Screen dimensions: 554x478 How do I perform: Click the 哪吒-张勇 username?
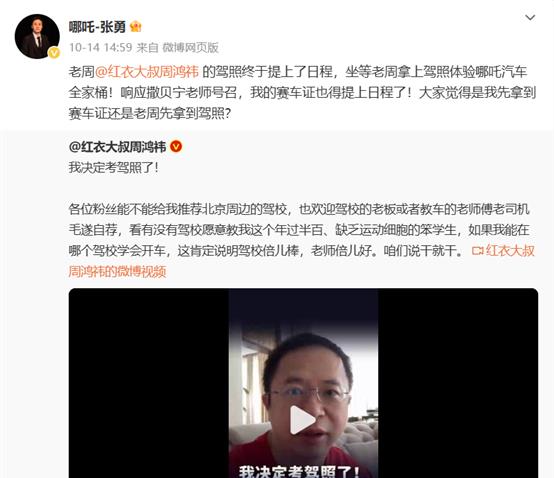[x=97, y=27]
